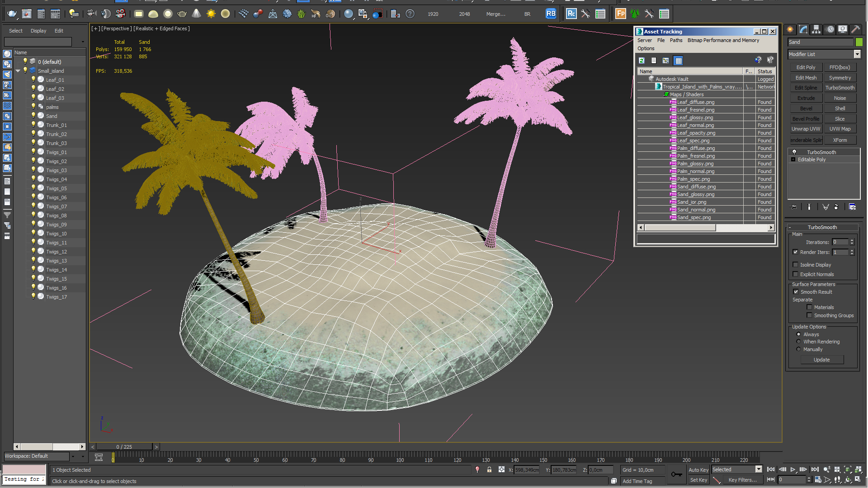Click the grass plant toolbar icon

click(302, 14)
